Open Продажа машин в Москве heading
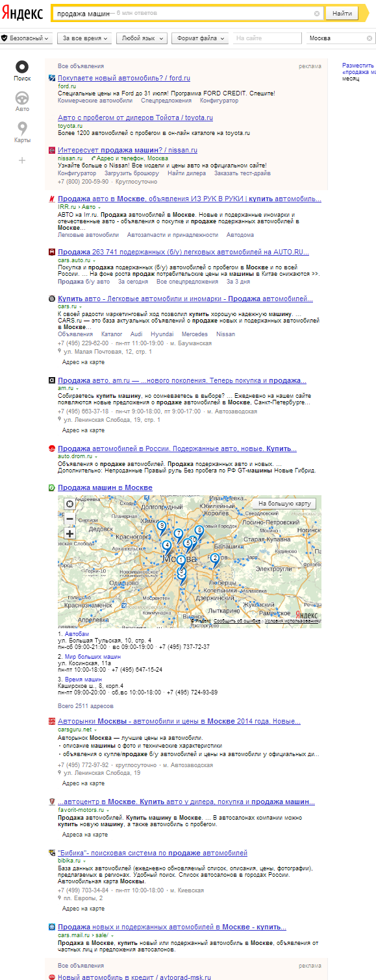 (x=105, y=487)
